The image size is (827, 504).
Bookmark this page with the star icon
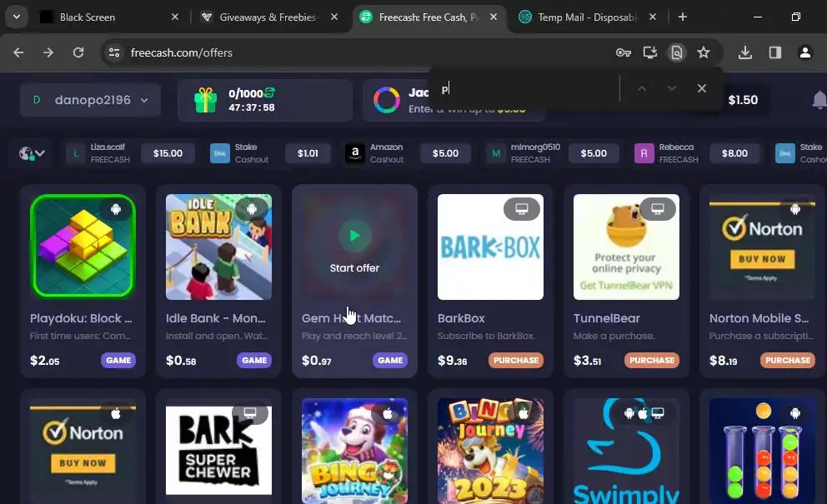click(704, 52)
